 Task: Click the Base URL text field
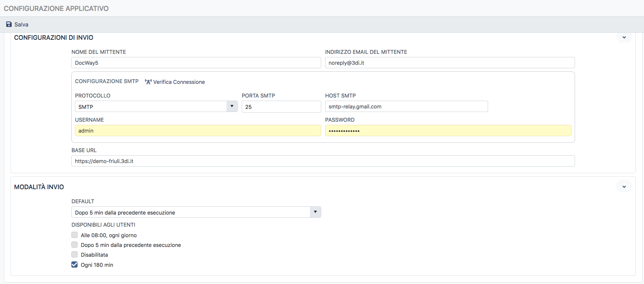pyautogui.click(x=323, y=161)
